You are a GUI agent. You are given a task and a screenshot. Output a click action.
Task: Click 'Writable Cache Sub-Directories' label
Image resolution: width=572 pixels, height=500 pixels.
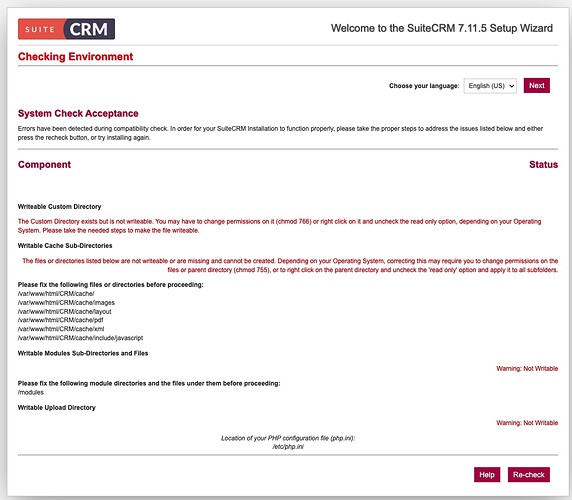(65, 245)
